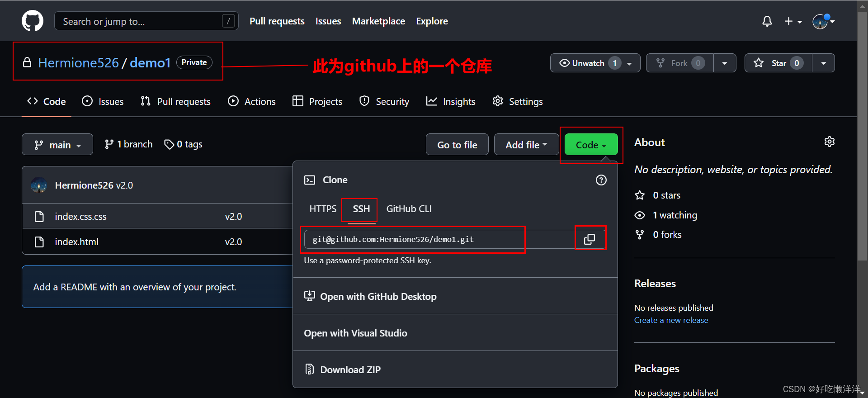Open the index.html file
Screen dimensions: 868x398
point(76,242)
